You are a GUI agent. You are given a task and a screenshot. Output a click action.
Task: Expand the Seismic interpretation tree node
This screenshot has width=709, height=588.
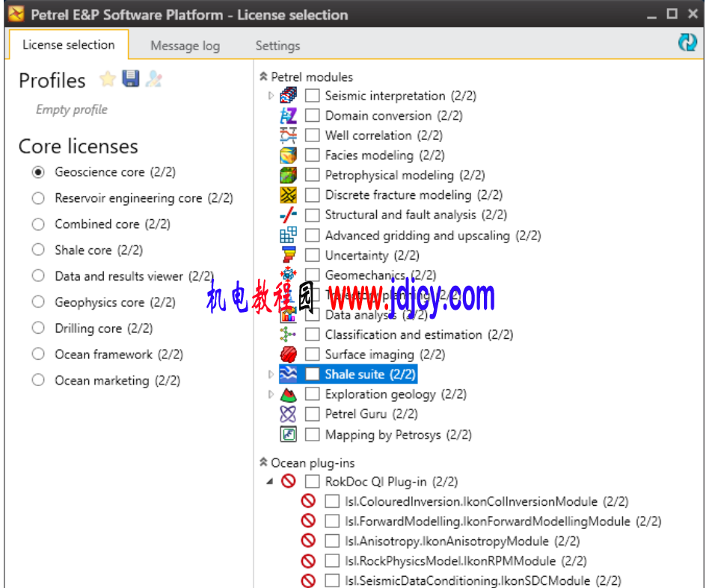coord(271,96)
